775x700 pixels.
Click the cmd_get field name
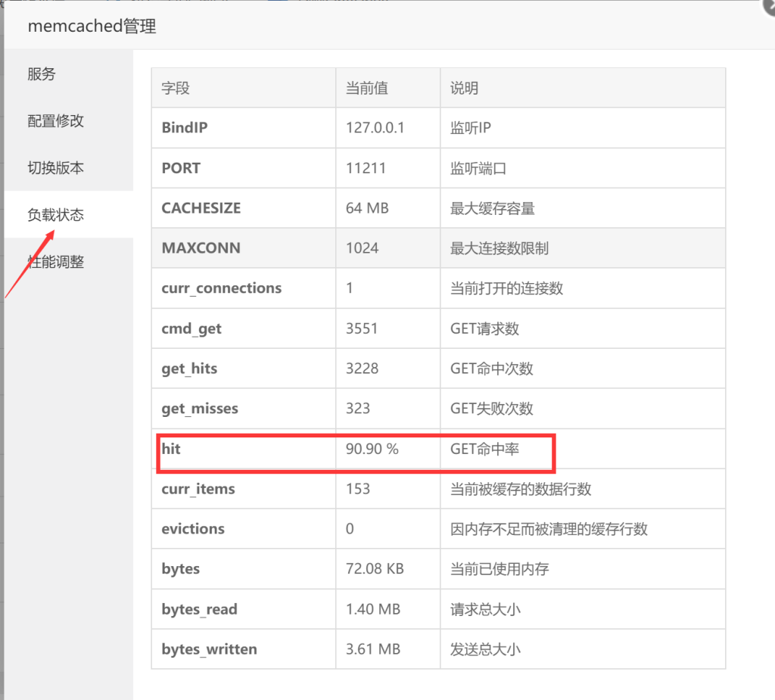[x=191, y=328]
